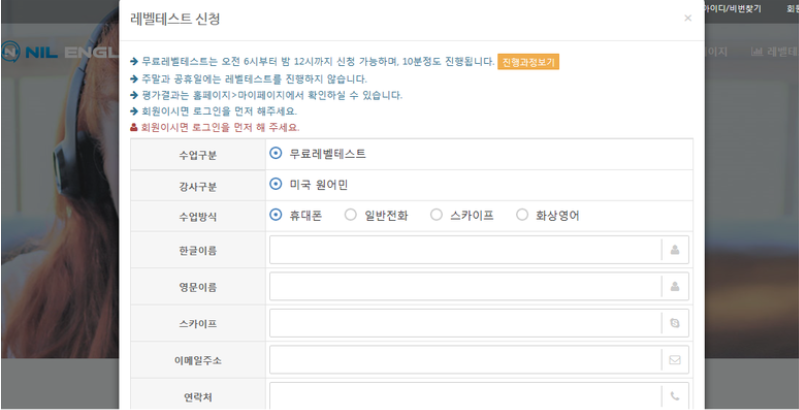Close the 레벨테스트 신청 dialog

687,18
